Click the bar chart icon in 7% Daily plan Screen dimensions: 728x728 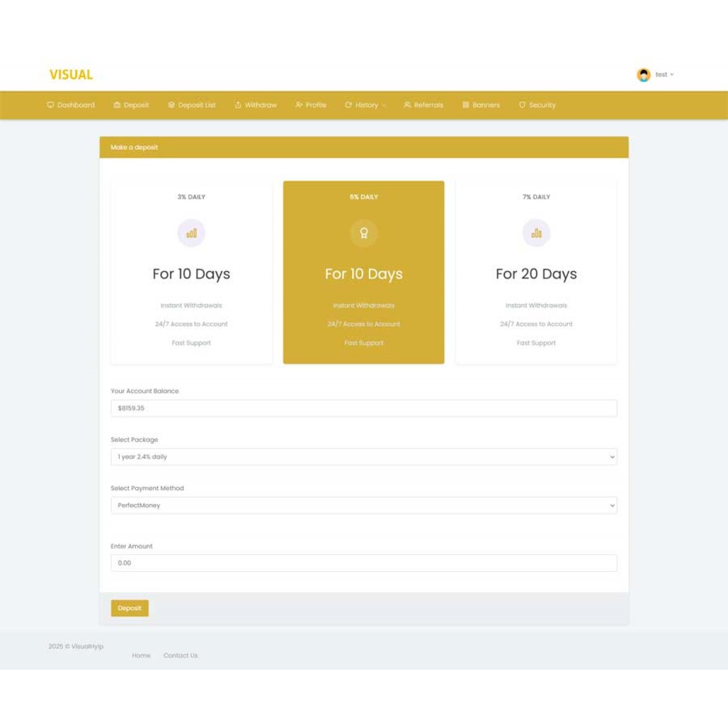(536, 233)
